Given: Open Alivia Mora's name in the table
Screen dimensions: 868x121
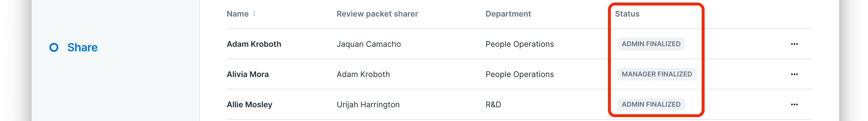Looking at the screenshot, I should (248, 74).
